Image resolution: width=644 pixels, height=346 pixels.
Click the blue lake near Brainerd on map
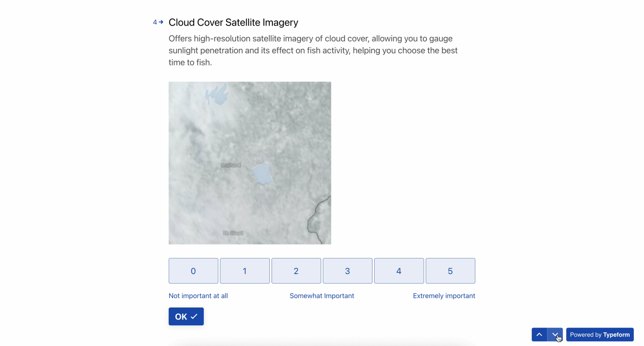[x=263, y=174]
